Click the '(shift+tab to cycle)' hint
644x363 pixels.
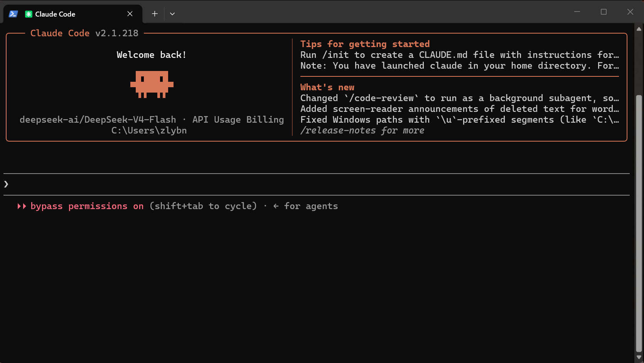pos(203,206)
